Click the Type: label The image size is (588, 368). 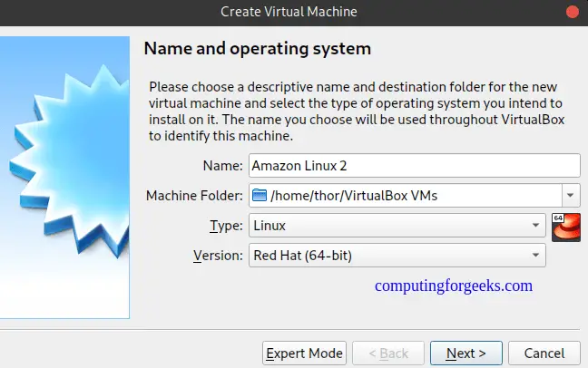[226, 226]
